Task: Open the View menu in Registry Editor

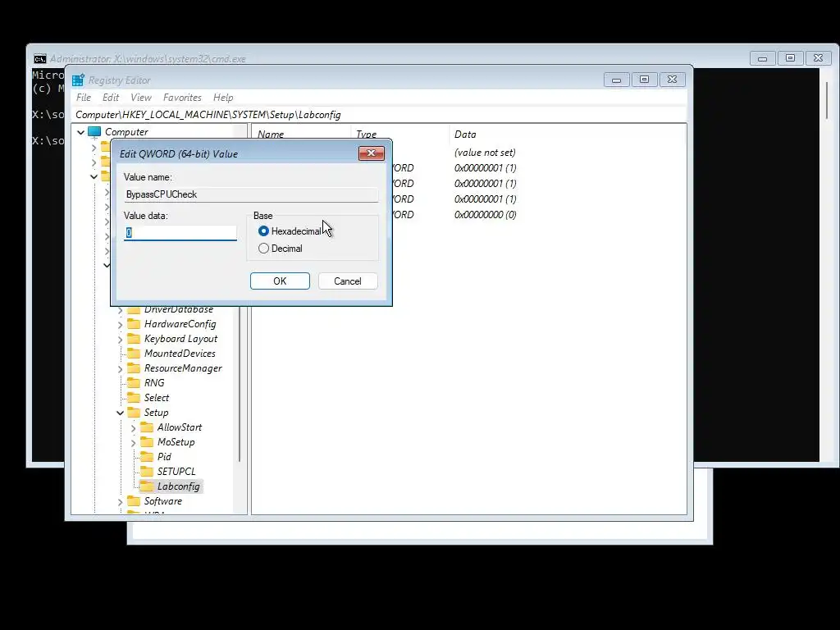Action: point(141,98)
